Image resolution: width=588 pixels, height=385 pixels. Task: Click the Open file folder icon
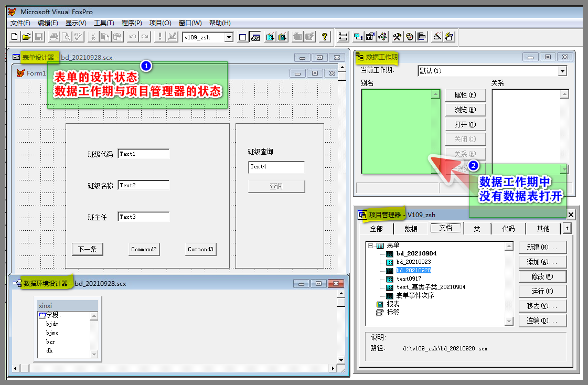coord(27,37)
